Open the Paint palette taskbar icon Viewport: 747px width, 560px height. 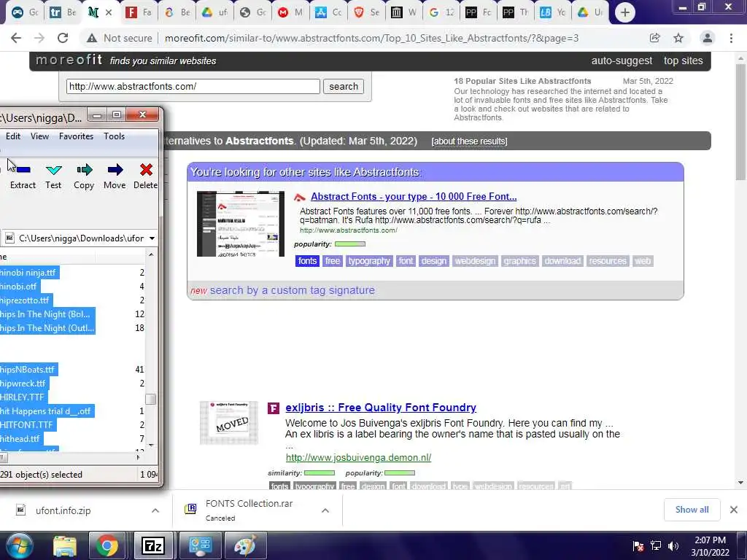[x=245, y=545]
